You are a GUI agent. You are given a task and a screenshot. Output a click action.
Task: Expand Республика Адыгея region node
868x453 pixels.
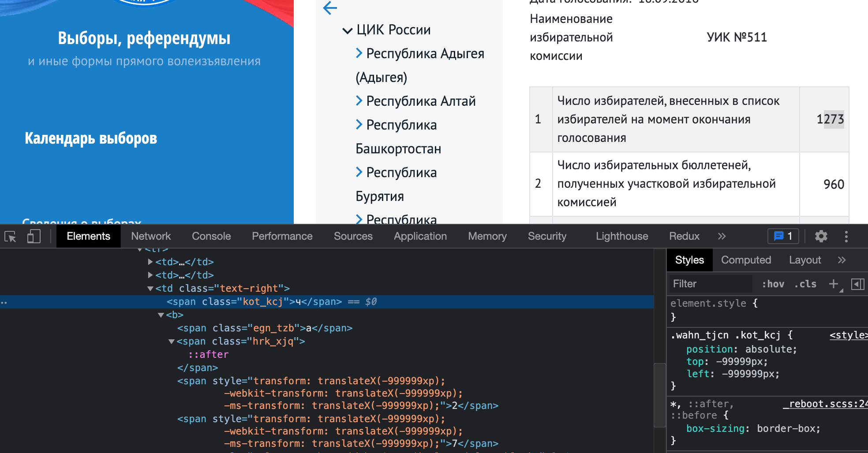[x=359, y=53]
